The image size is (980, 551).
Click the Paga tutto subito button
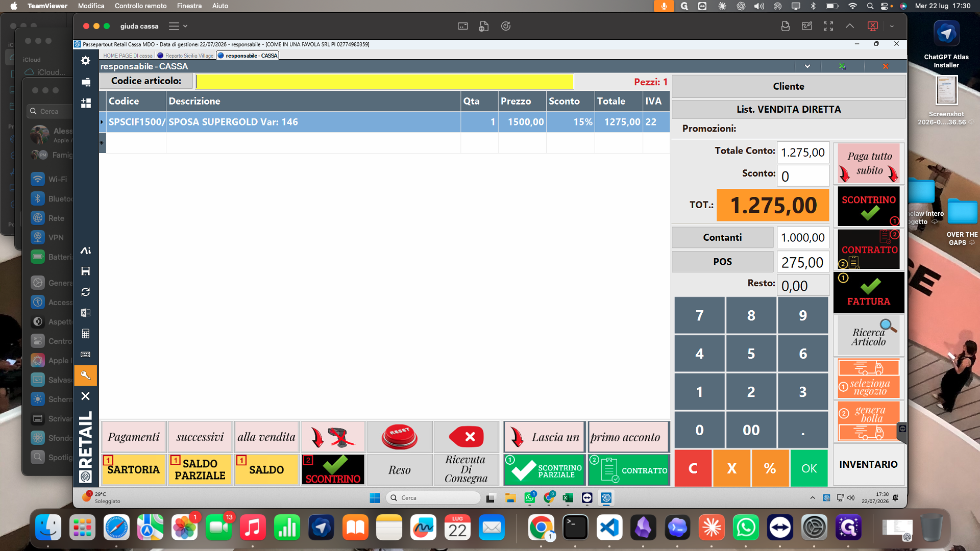point(869,163)
